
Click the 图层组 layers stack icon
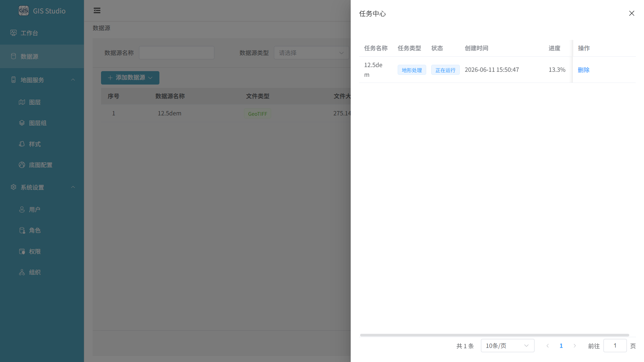coord(22,123)
